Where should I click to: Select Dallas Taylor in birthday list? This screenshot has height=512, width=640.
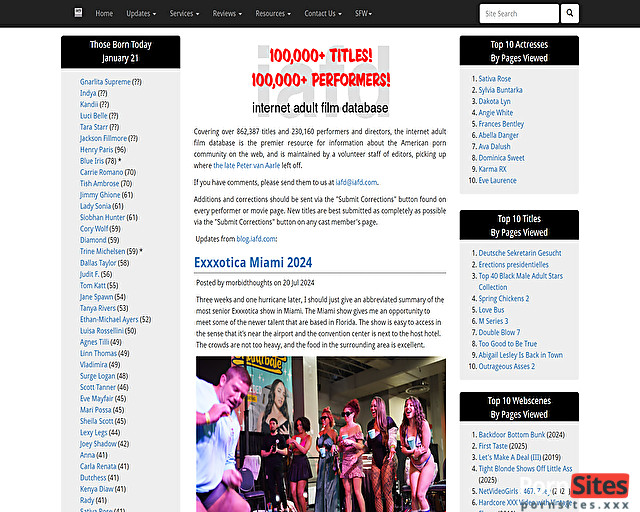(98, 263)
